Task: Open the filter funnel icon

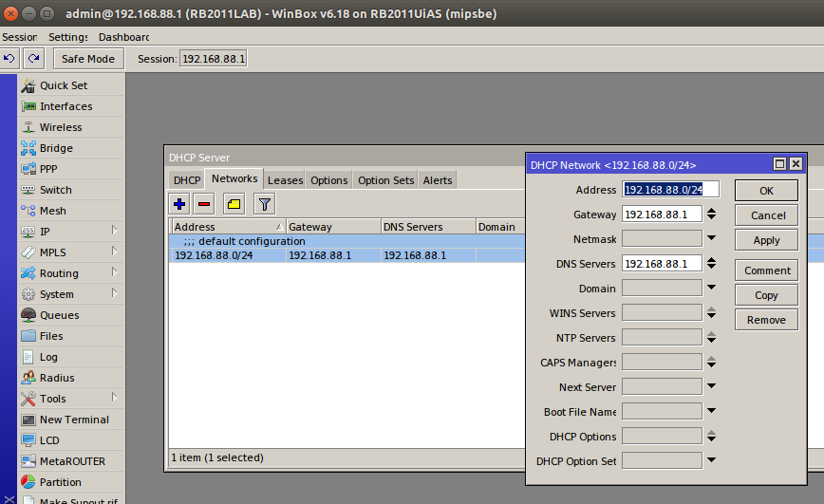Action: [x=265, y=204]
